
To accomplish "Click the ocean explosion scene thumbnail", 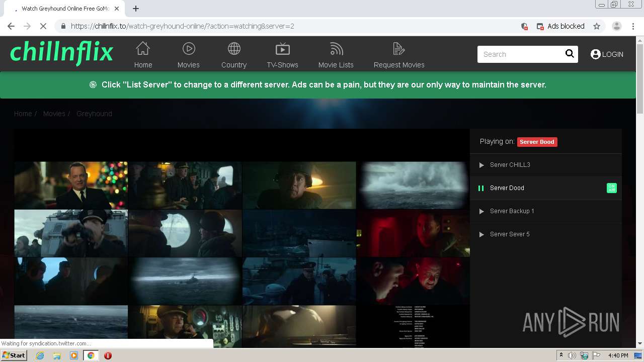I will tap(413, 185).
